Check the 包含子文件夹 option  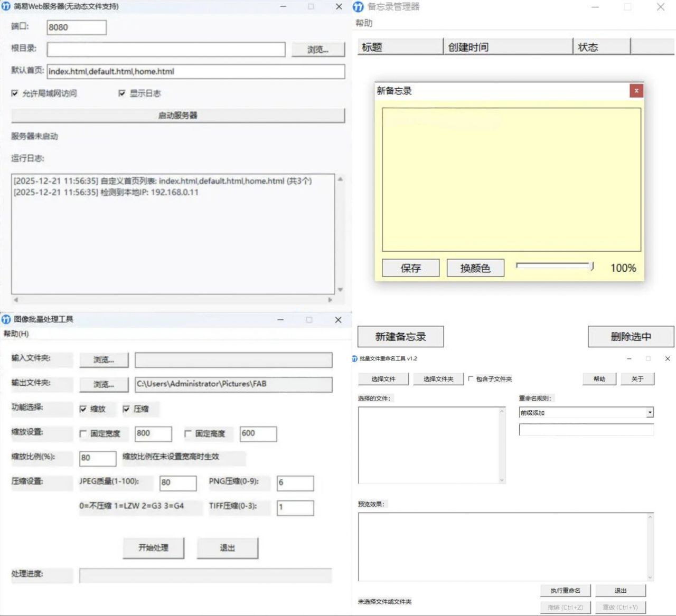471,379
